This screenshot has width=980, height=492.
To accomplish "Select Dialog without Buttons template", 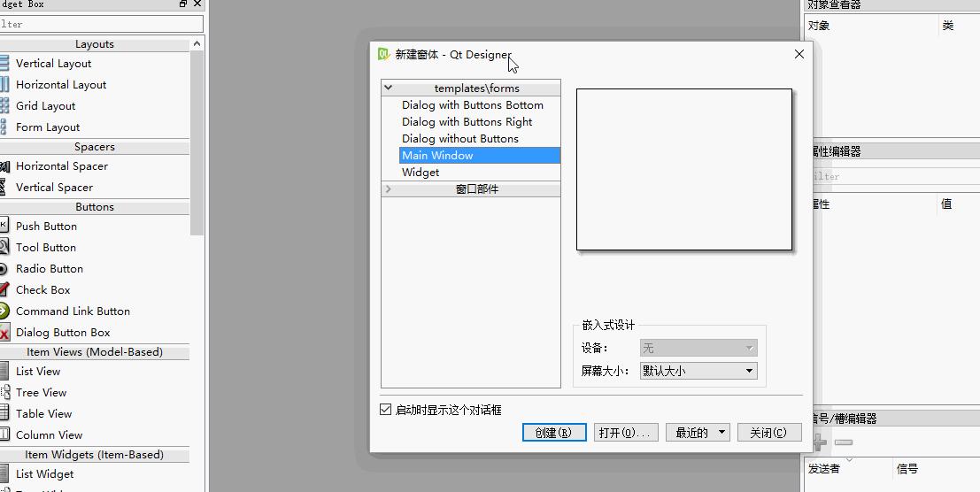I will 460,139.
